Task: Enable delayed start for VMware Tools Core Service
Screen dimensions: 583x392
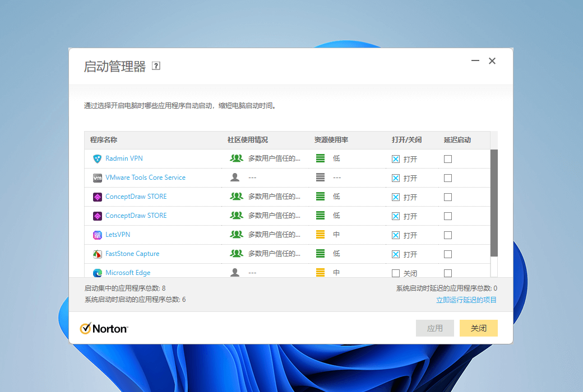Action: click(448, 178)
